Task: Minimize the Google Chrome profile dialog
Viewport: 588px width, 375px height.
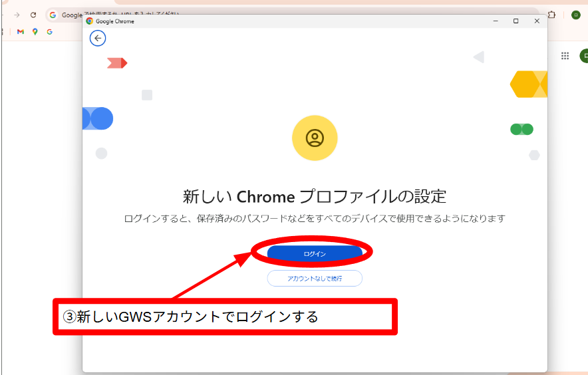Action: (x=496, y=21)
